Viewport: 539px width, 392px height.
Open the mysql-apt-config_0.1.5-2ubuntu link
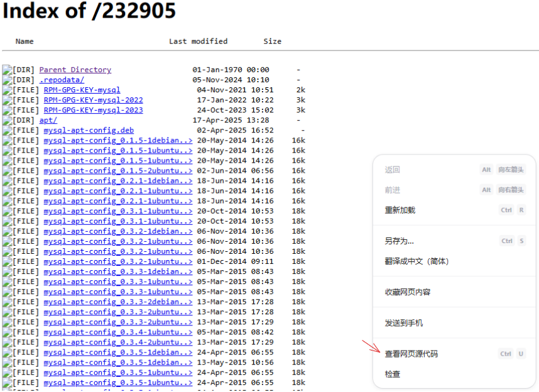tap(118, 170)
